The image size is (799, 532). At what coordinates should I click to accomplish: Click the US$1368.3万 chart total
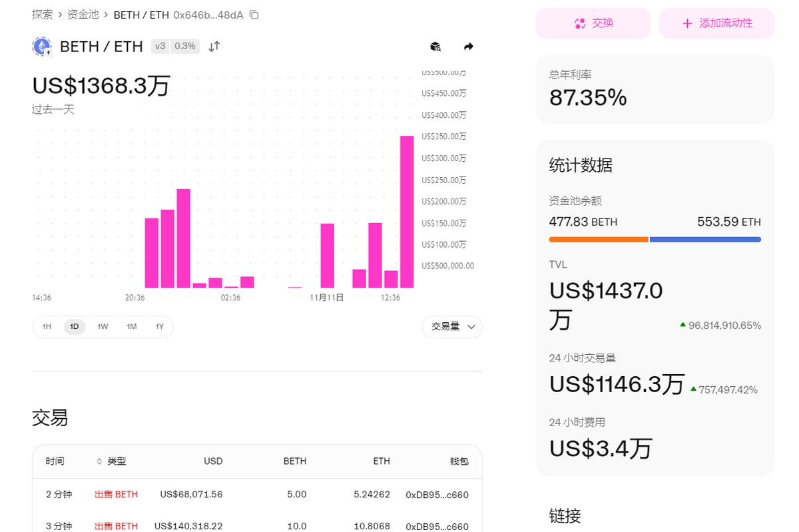(101, 86)
